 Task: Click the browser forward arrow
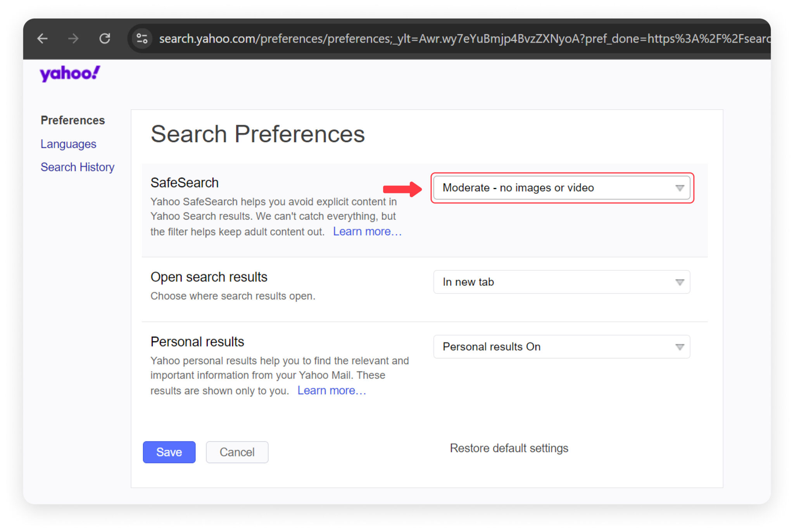coord(73,38)
